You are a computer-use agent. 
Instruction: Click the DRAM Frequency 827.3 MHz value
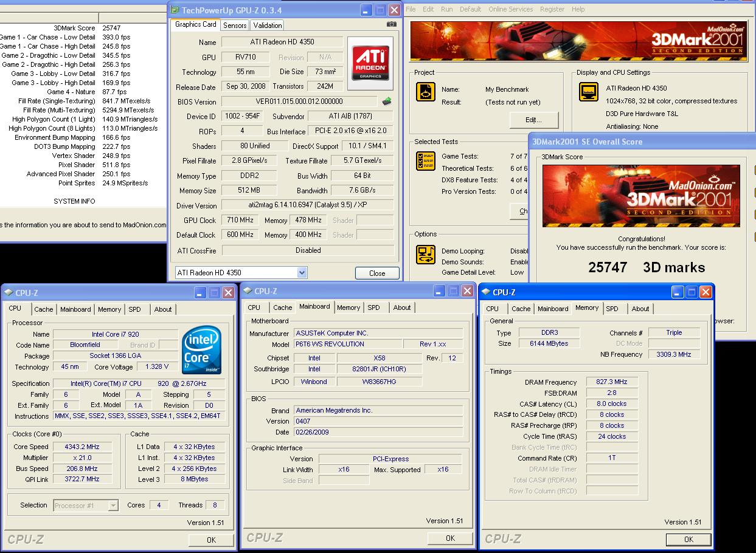pyautogui.click(x=612, y=382)
